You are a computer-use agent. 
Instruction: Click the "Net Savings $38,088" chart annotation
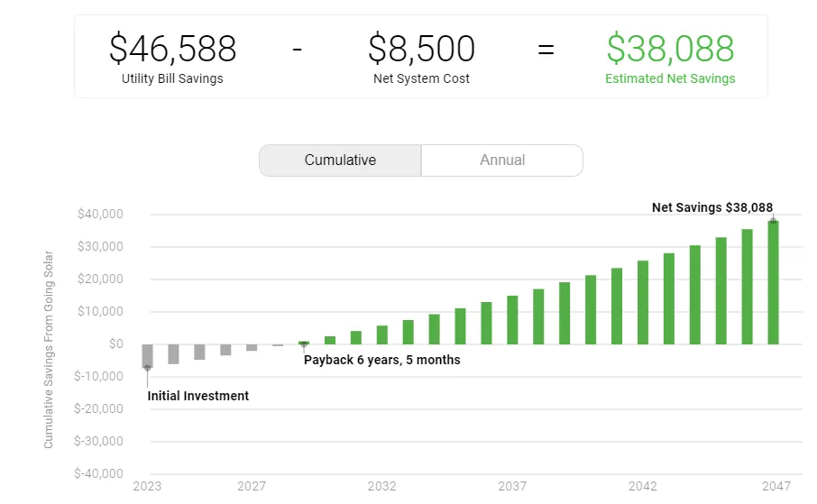coord(712,207)
